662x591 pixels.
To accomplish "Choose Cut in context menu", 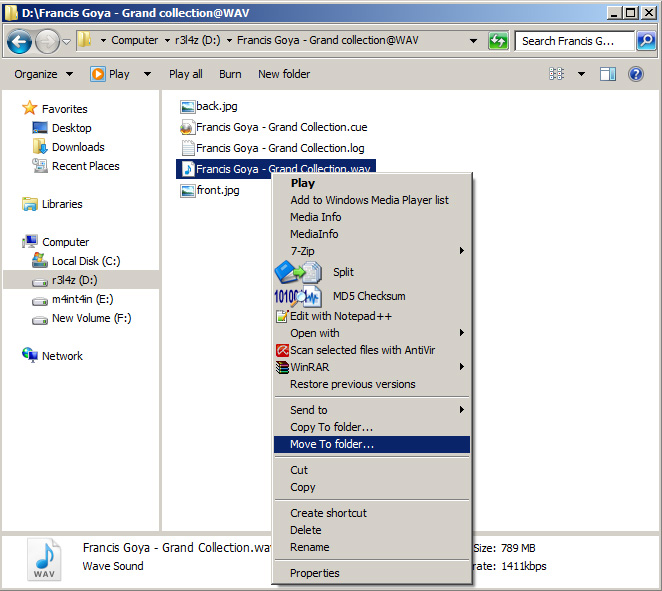I will point(372,470).
